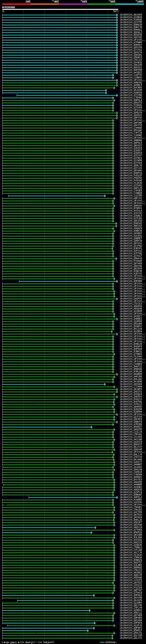
Task: Select the UniRef100_P13060 label
Action: click(131, 357)
